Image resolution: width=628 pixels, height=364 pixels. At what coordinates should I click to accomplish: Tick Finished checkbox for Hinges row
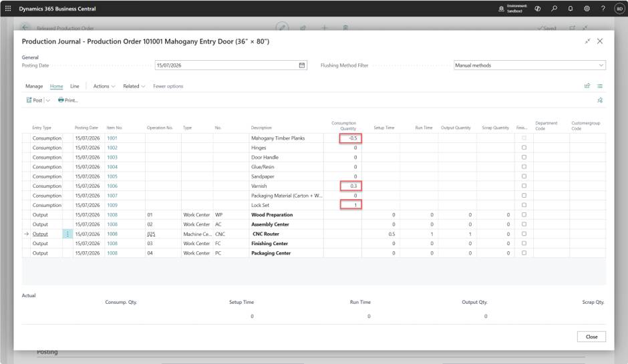point(524,148)
